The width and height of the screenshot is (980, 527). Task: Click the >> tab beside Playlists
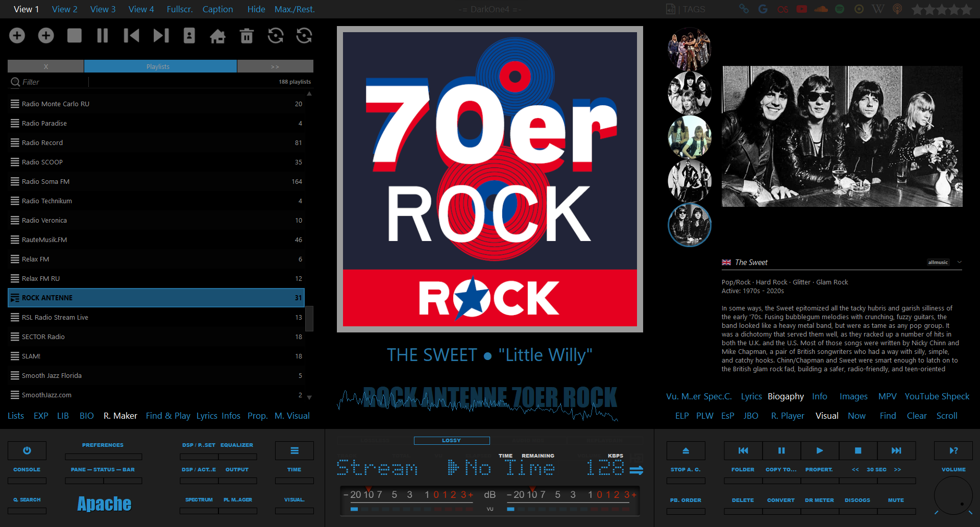coord(275,66)
